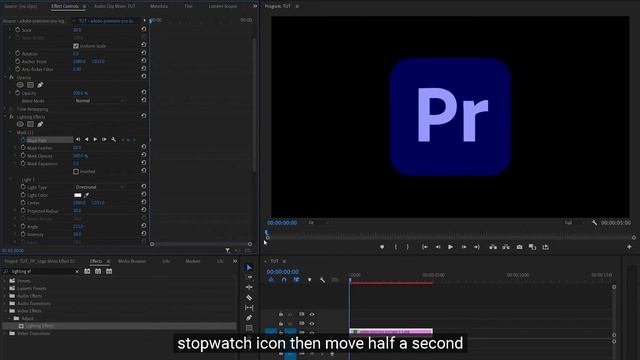Filter by YUV effects icon
Viewport: 640px width, 360px height.
click(x=109, y=271)
